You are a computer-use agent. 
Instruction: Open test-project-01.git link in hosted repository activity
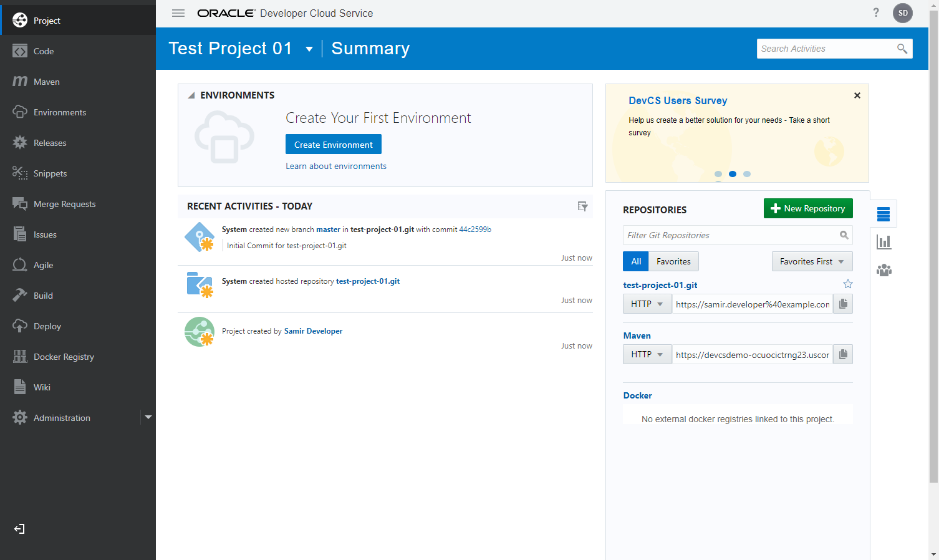pyautogui.click(x=368, y=281)
